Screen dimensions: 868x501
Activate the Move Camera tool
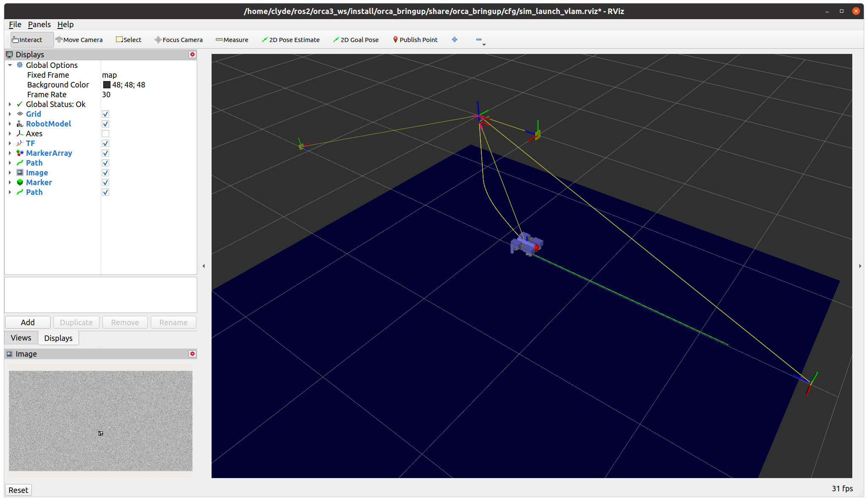pos(79,39)
